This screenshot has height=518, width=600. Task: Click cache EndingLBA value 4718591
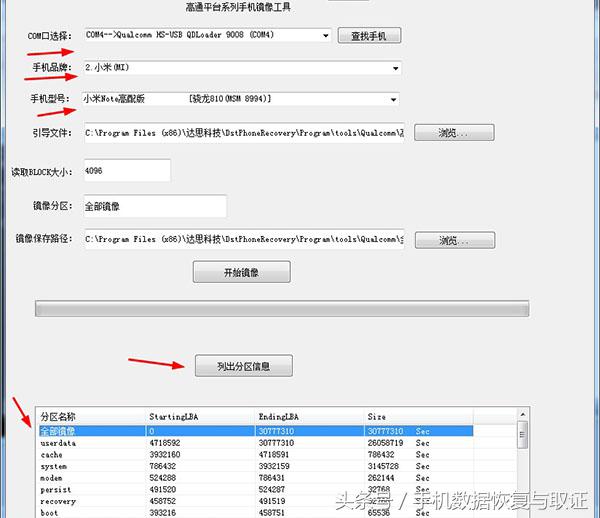pos(274,454)
